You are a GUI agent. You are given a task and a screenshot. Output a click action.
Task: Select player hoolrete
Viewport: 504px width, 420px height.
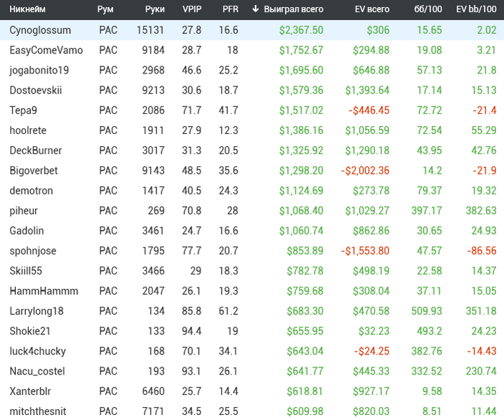pos(28,130)
